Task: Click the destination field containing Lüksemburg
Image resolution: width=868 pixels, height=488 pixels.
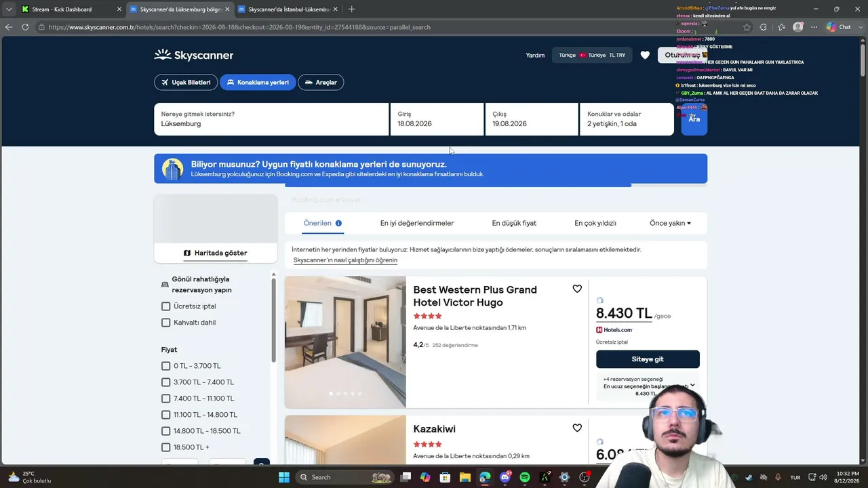Action: (x=271, y=119)
